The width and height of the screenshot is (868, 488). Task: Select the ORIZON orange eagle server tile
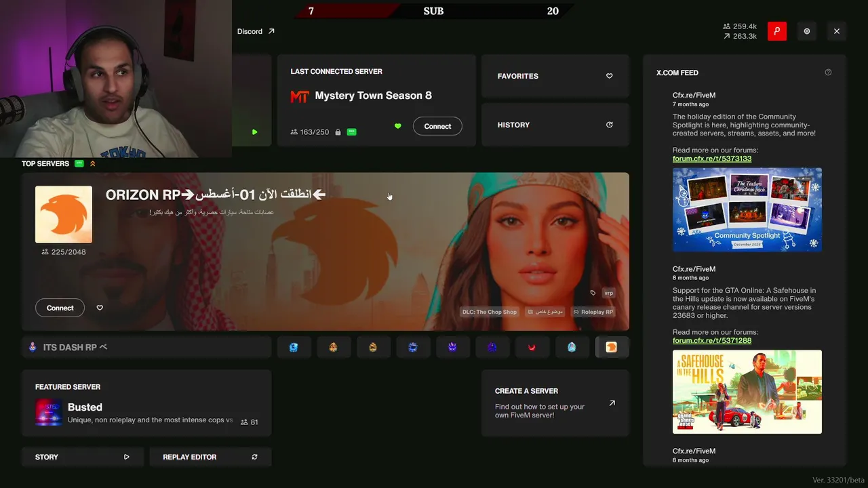click(612, 347)
